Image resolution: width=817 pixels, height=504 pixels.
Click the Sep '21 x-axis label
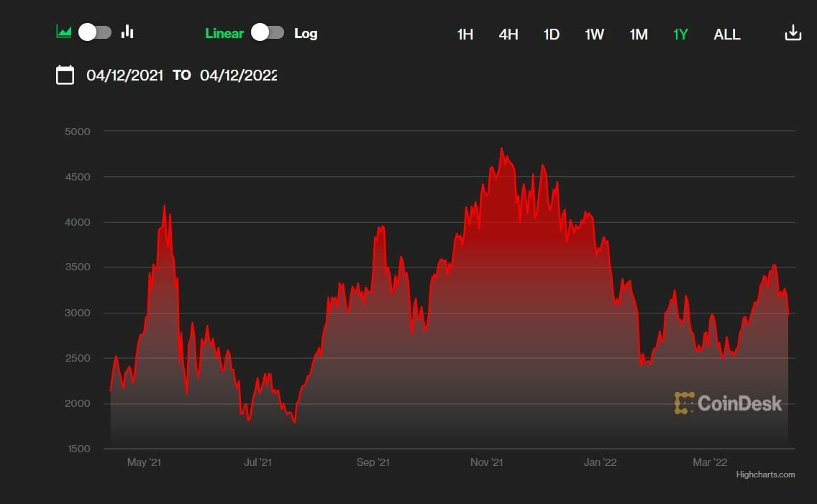tap(373, 462)
